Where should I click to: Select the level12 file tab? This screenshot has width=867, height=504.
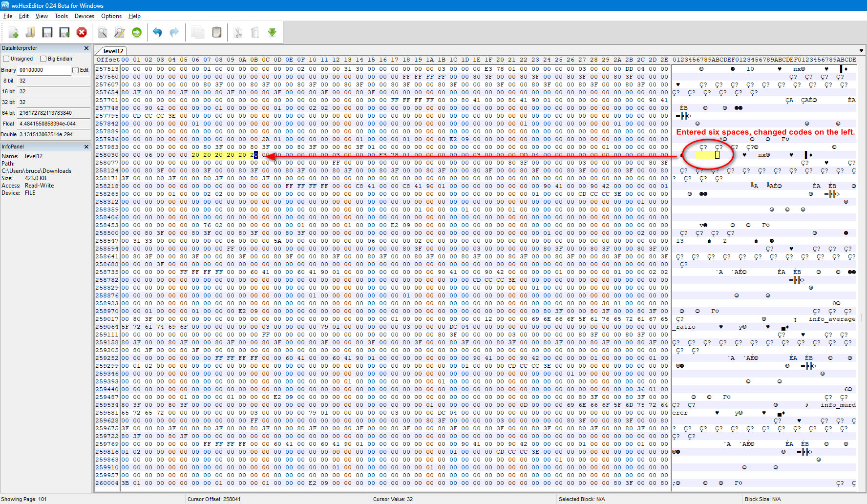coord(113,51)
